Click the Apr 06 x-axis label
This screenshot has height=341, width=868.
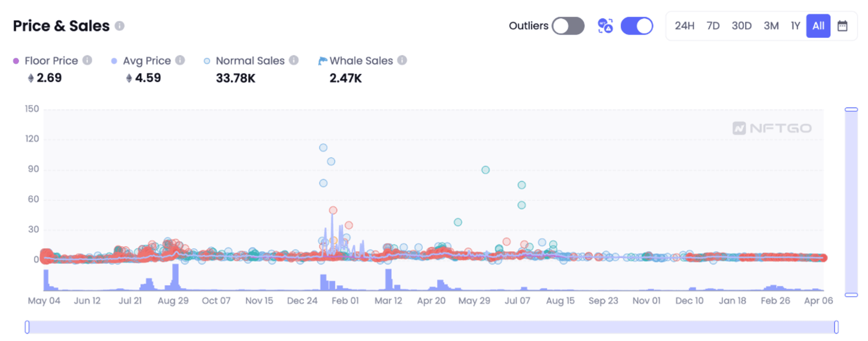coord(818,301)
